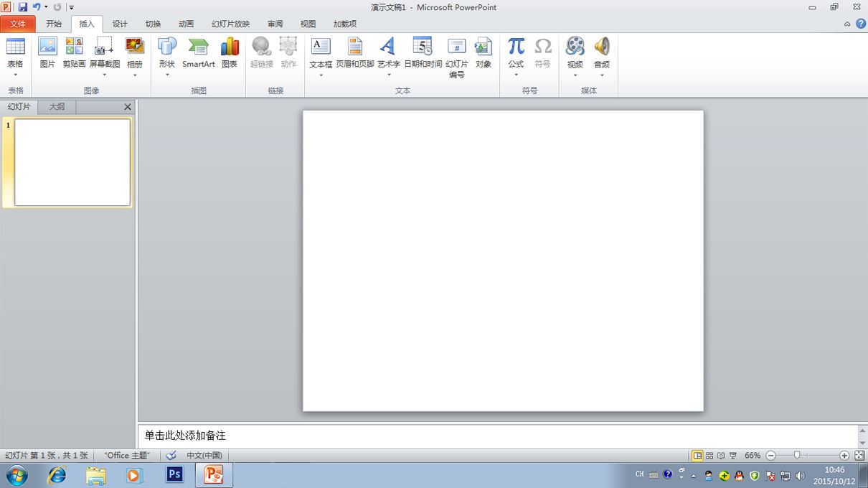The image size is (868, 488).
Task: Switch to Normal view in status bar
Action: pyautogui.click(x=697, y=456)
